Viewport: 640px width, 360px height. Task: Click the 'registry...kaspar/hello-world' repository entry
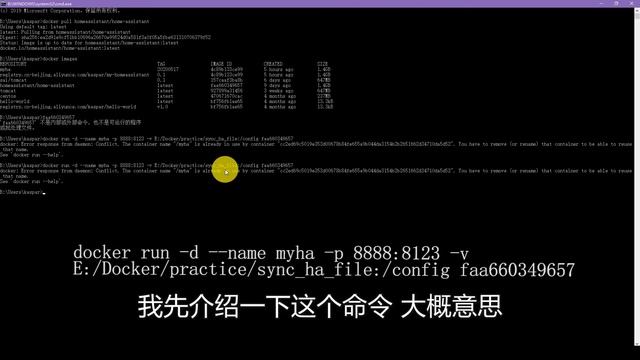(68, 107)
